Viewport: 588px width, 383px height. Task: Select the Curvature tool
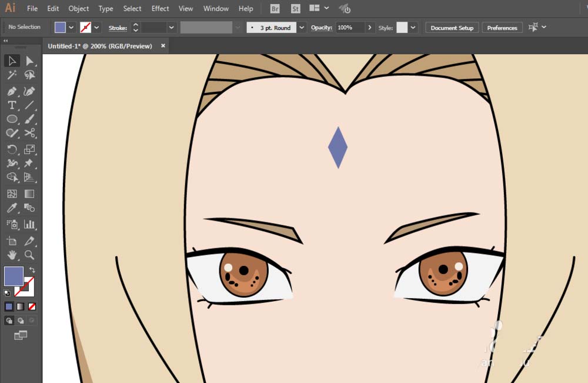click(x=29, y=91)
